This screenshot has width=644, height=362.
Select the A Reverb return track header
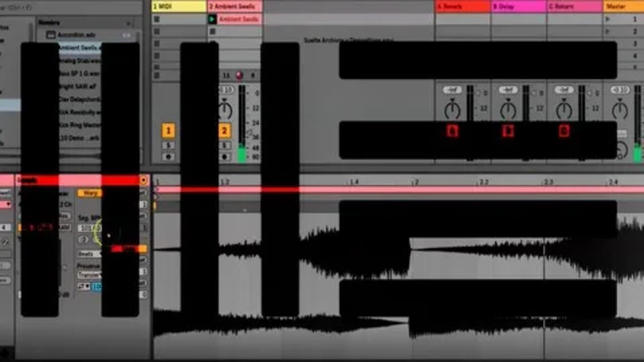tap(462, 7)
